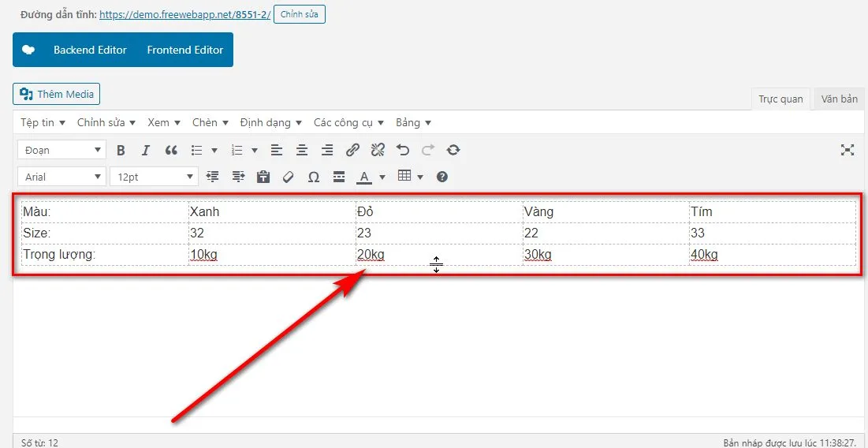The height and width of the screenshot is (448, 868).
Task: Click the Vàng table cell
Action: (606, 212)
